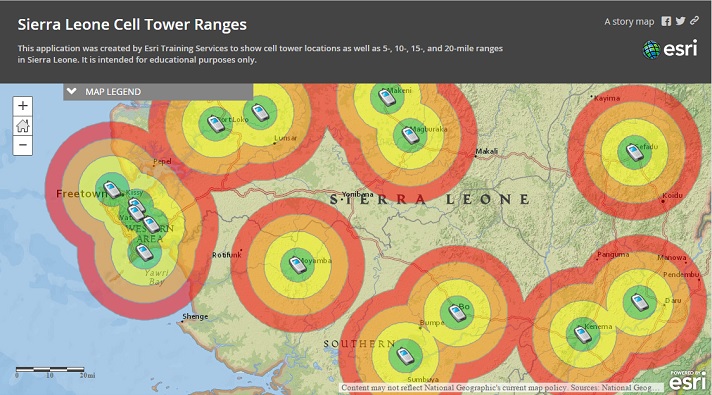Image resolution: width=712 pixels, height=395 pixels.
Task: Click the Pepel town label
Action: click(x=162, y=162)
